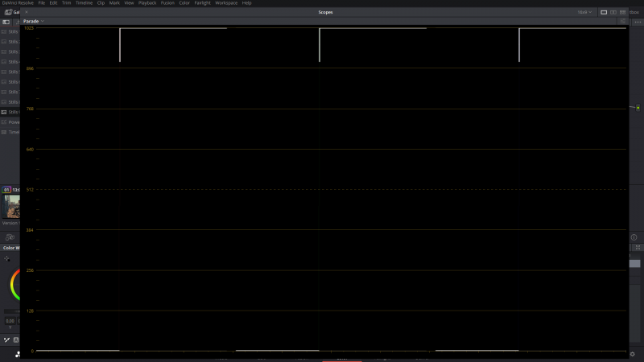The image size is (644, 362).
Task: Switch to two-scope view layout icon
Action: [613, 12]
